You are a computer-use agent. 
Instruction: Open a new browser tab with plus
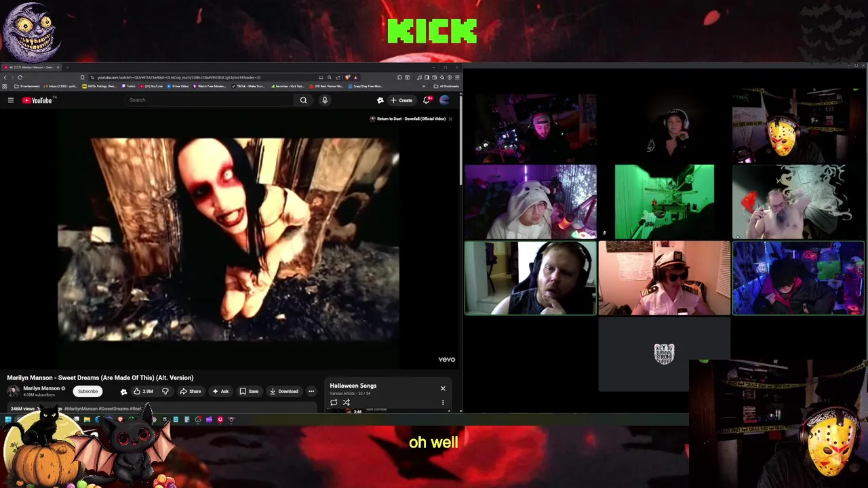point(67,67)
